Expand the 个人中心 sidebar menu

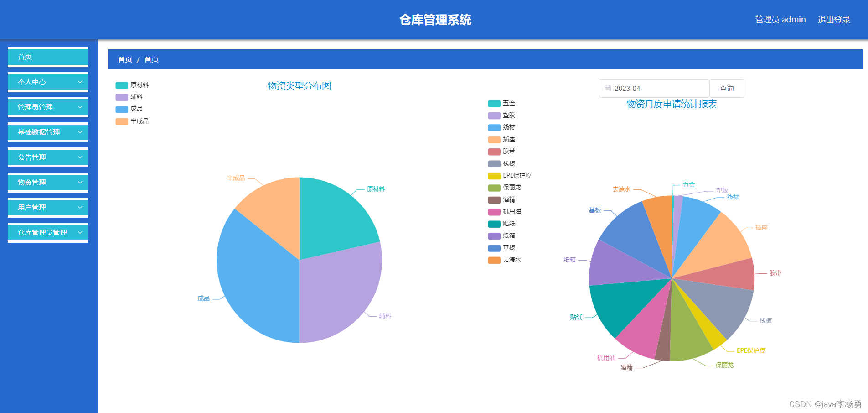(x=47, y=82)
